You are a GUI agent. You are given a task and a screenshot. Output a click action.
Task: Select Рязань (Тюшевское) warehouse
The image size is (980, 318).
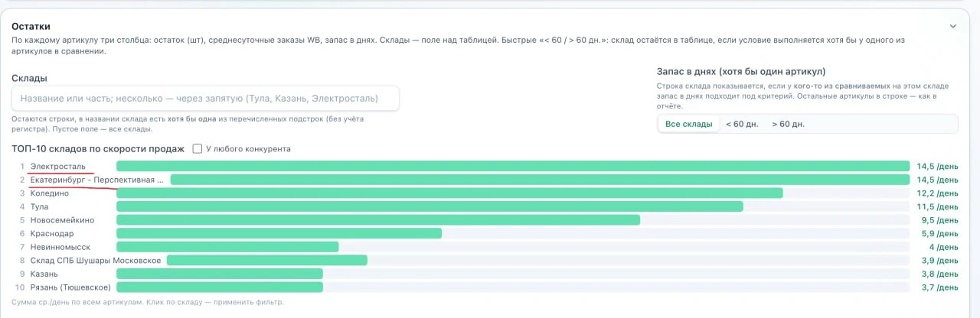click(x=70, y=287)
